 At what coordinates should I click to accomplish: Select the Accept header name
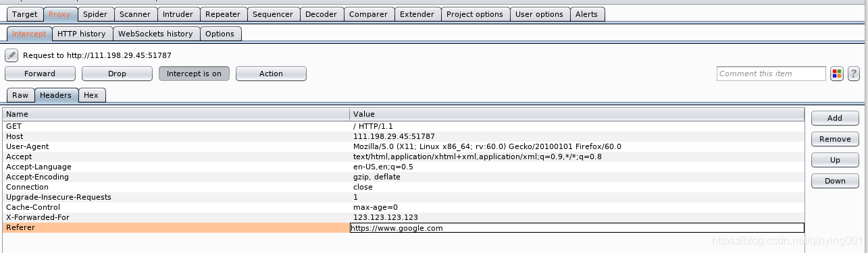pyautogui.click(x=18, y=157)
